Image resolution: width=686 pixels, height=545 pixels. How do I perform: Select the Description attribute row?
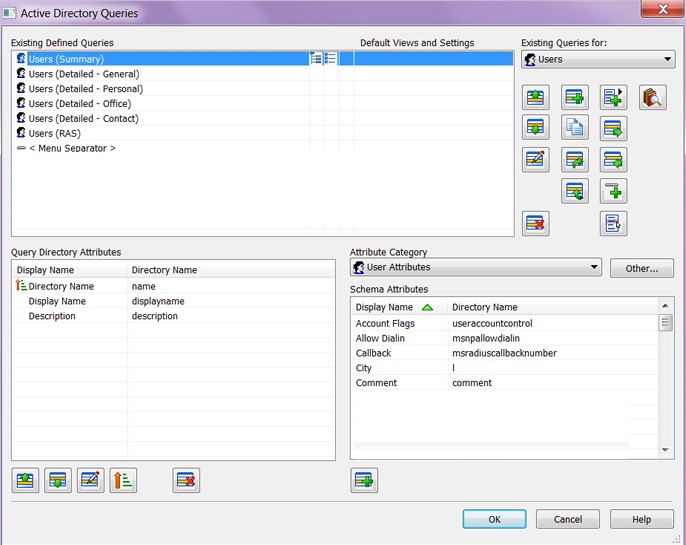174,316
